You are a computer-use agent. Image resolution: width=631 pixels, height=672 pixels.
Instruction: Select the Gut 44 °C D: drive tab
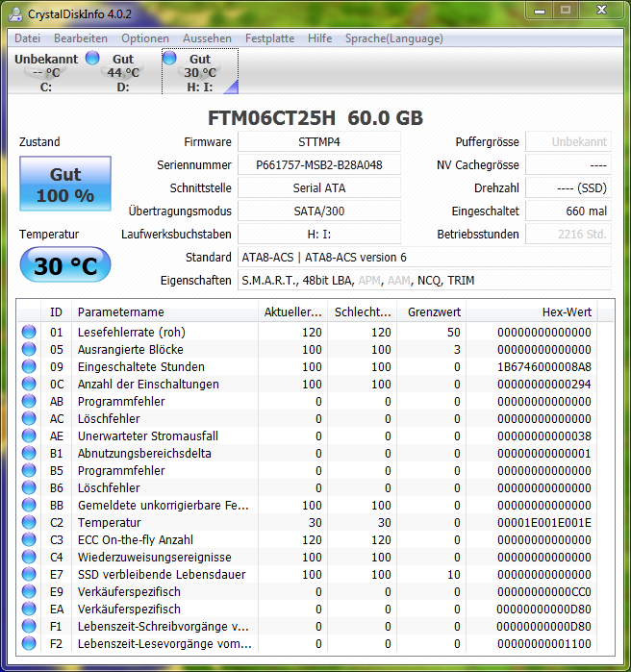pos(122,72)
